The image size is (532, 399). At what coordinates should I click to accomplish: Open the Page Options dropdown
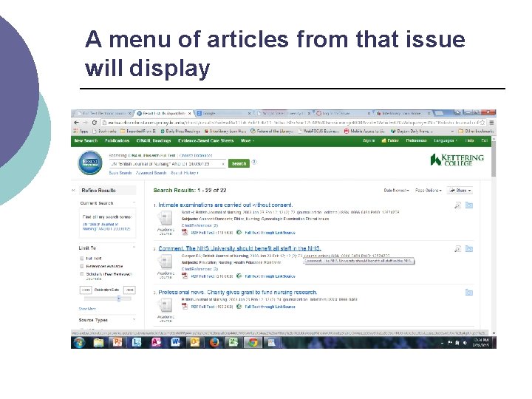[x=429, y=191]
